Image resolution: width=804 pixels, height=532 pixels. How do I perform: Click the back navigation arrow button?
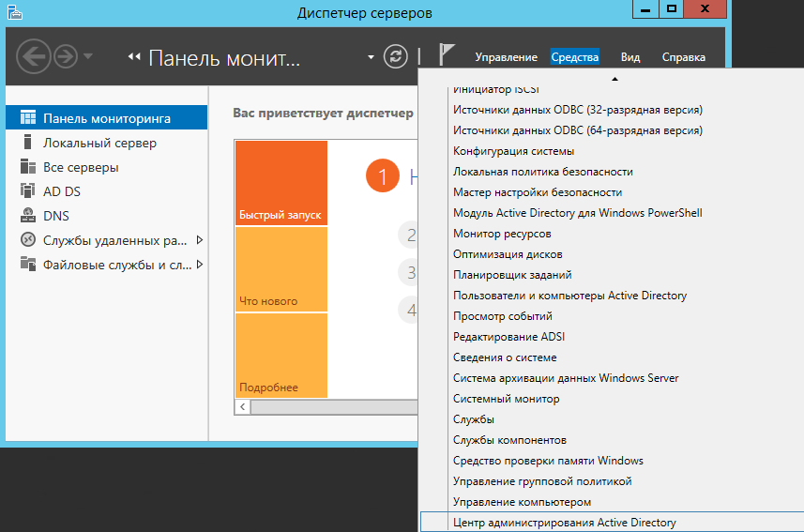click(x=34, y=56)
